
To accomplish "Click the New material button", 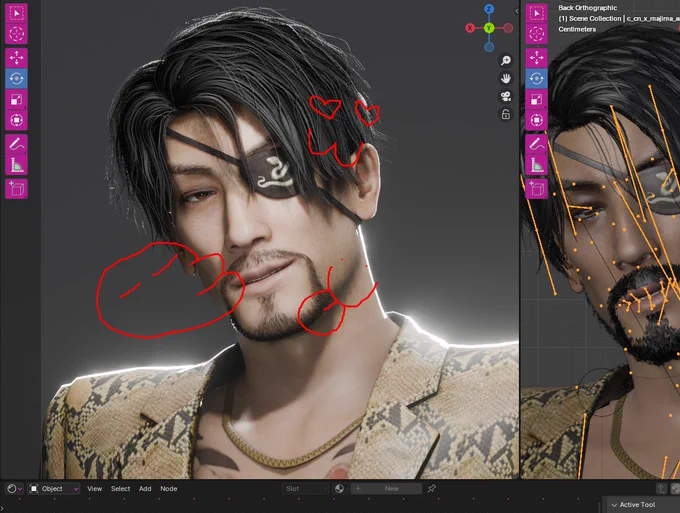I will point(386,489).
